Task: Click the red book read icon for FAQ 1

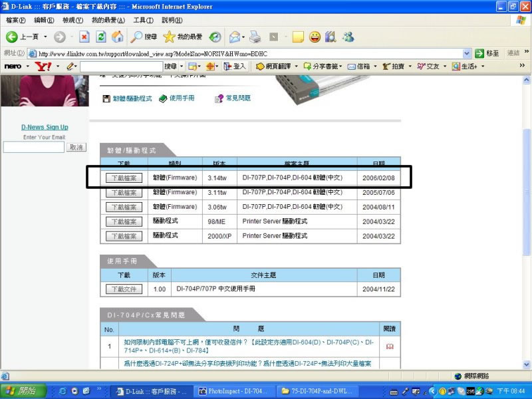Action: pyautogui.click(x=390, y=346)
